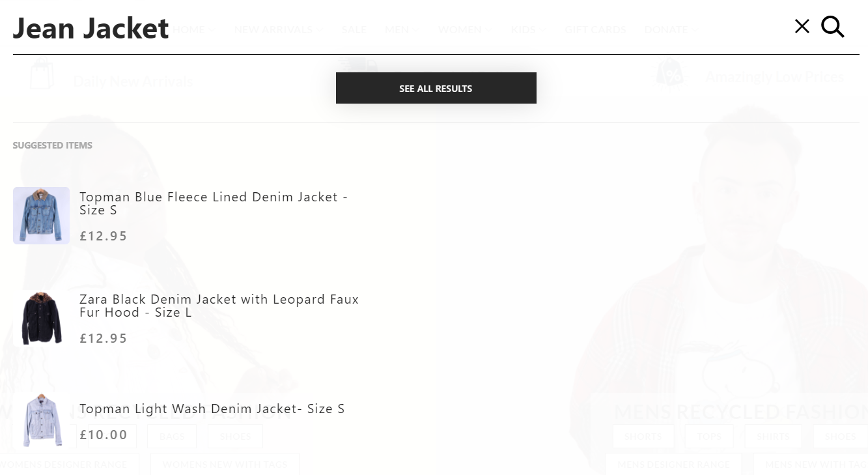Image resolution: width=868 pixels, height=475 pixels.
Task: Open the Topman Blue Fleece Lined jacket thumbnail
Action: [x=41, y=216]
